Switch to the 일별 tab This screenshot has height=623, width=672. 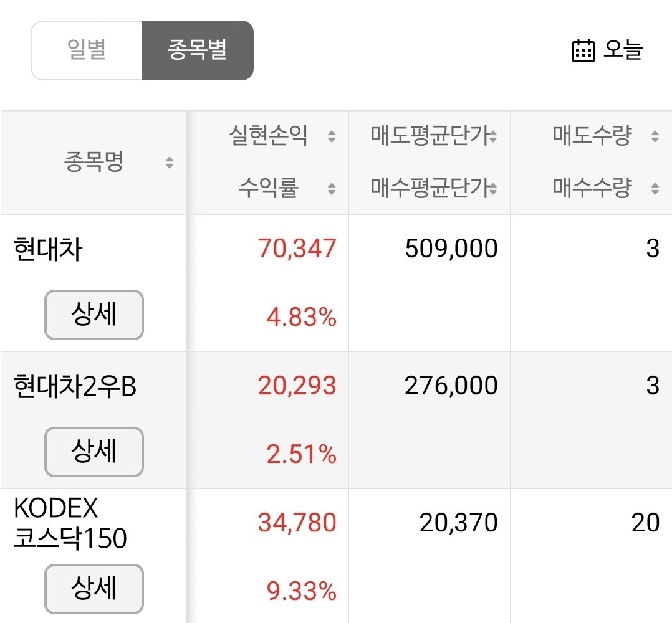click(87, 50)
